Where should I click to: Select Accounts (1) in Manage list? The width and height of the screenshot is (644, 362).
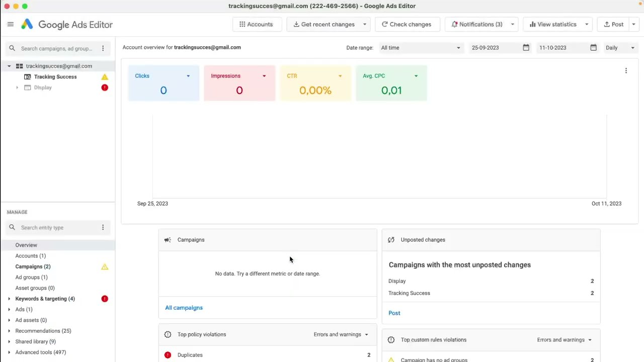57,256
